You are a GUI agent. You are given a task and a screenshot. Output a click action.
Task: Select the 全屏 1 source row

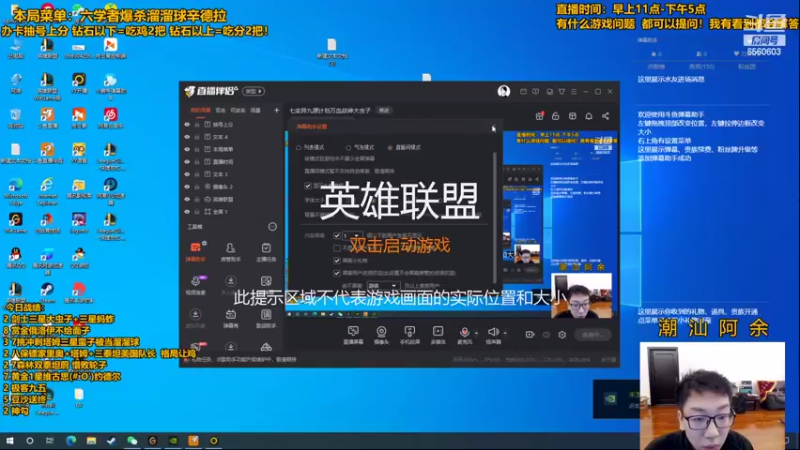click(x=232, y=211)
